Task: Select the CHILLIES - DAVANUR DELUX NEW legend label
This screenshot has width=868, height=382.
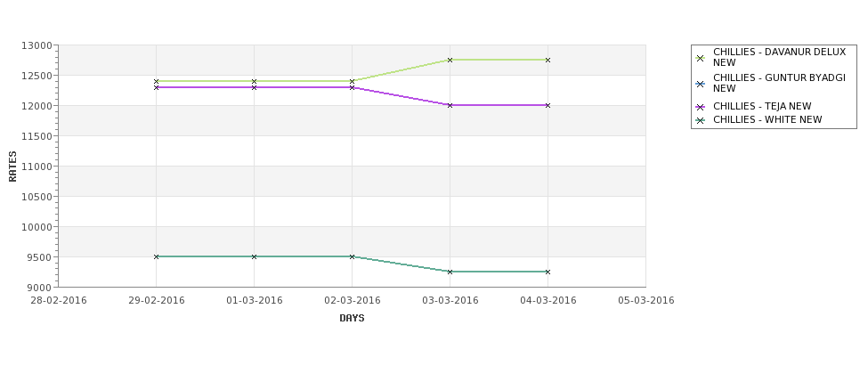Action: click(780, 57)
